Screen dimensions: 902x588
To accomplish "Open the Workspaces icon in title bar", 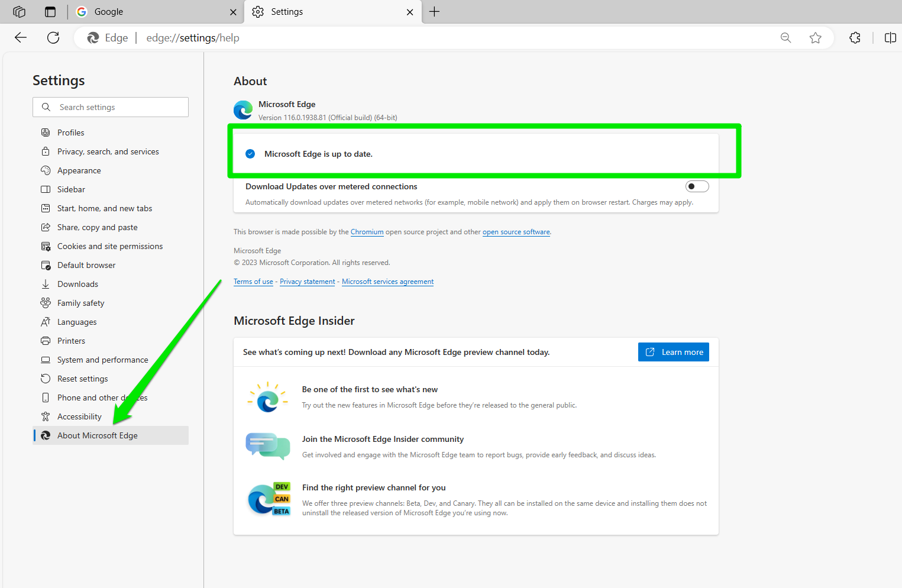I will point(19,12).
